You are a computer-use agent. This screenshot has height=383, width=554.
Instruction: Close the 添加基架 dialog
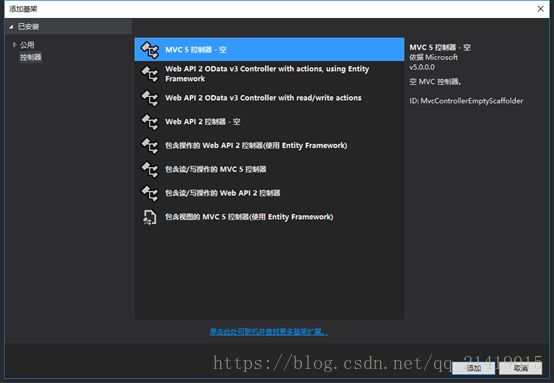click(x=541, y=9)
